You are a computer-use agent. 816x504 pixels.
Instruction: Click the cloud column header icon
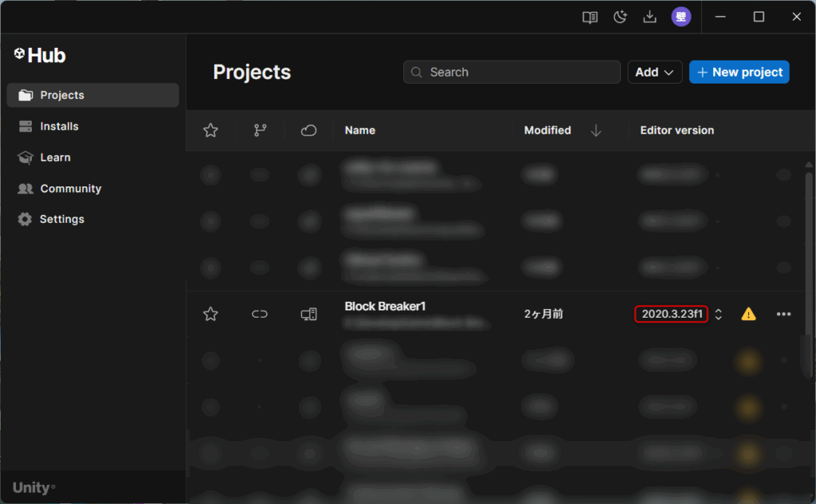point(308,130)
